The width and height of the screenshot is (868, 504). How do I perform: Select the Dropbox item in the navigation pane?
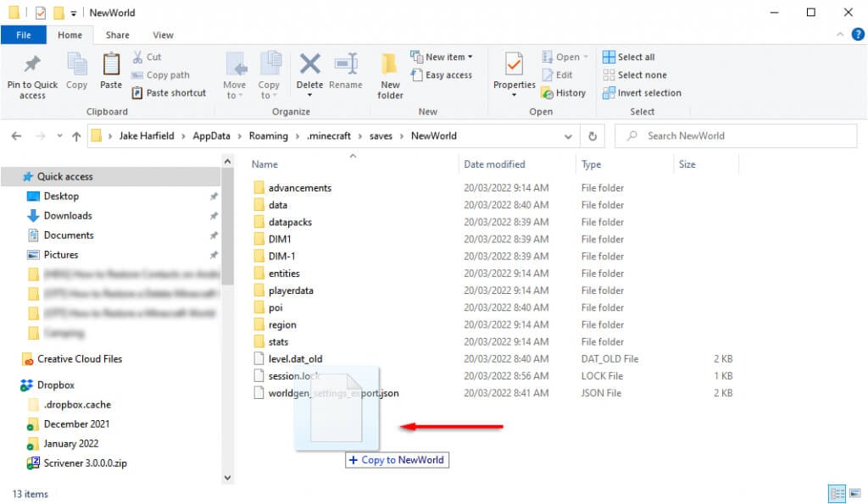55,385
